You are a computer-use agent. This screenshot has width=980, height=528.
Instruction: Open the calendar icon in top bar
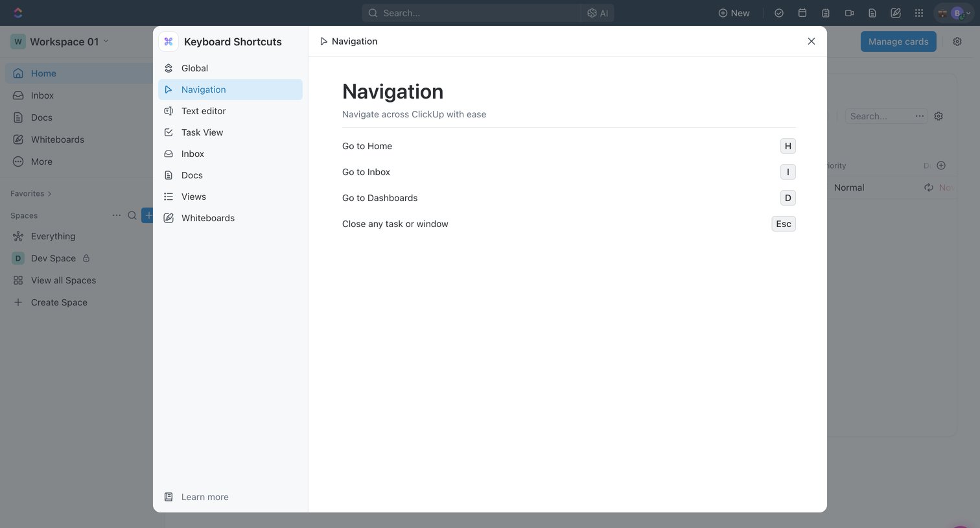click(802, 13)
